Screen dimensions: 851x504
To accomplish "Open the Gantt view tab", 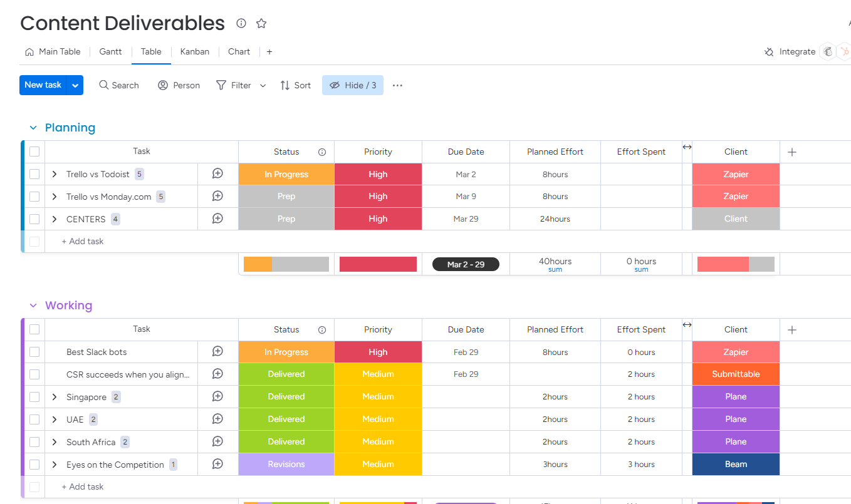I will 110,51.
